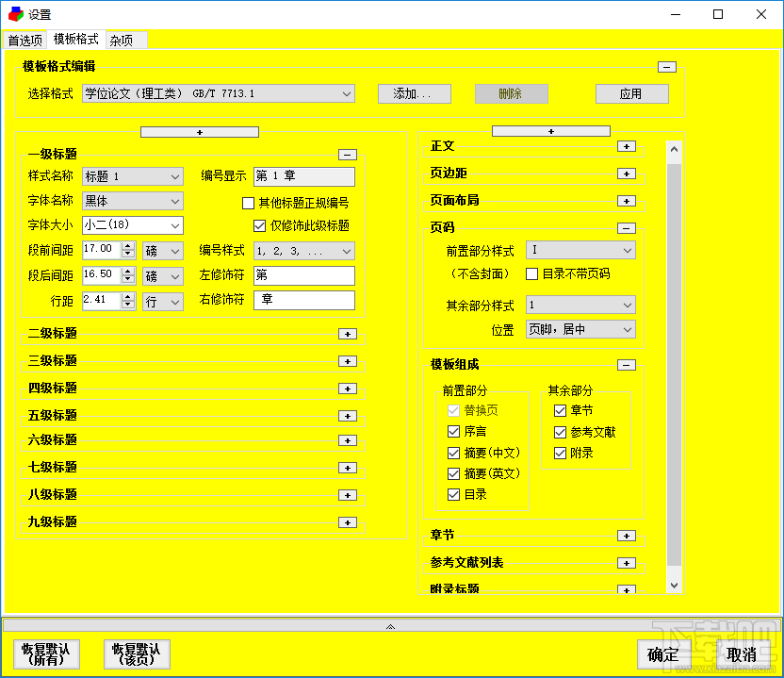Image resolution: width=784 pixels, height=678 pixels.
Task: Expand the 九级标题 section
Action: point(348,522)
